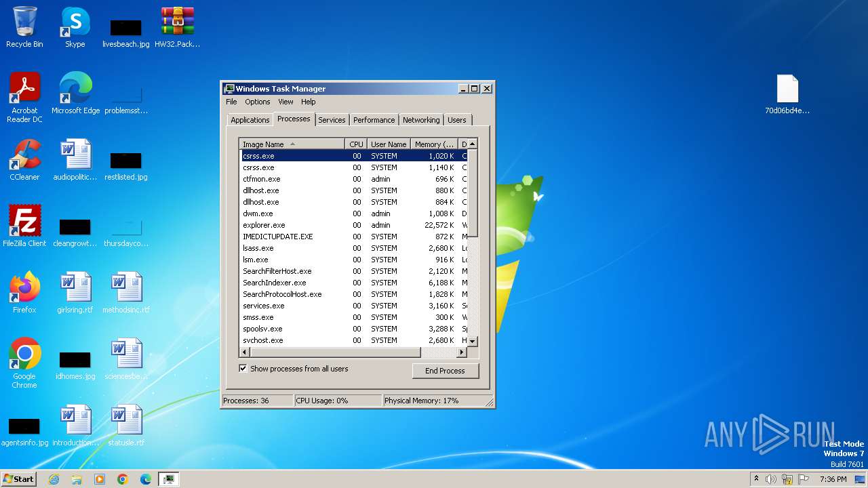Open the Options menu in Task Manager
Image resolution: width=868 pixels, height=488 pixels.
(x=258, y=102)
